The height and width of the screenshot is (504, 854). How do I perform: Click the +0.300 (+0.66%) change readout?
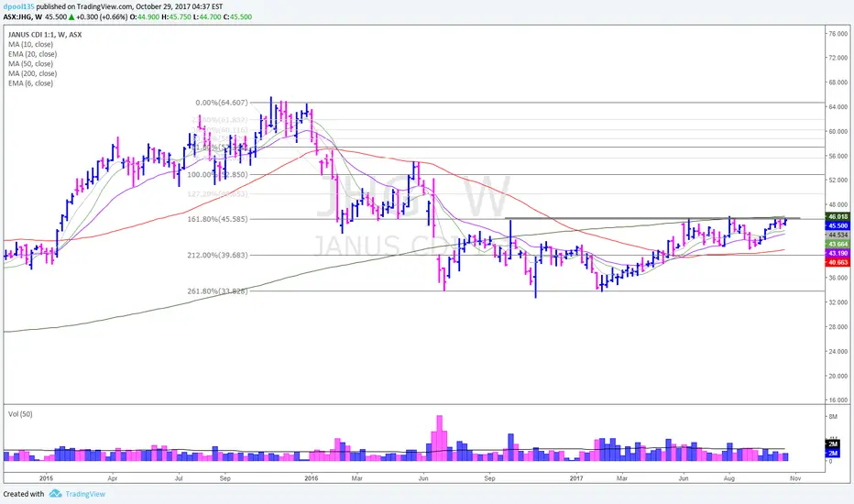click(x=102, y=16)
